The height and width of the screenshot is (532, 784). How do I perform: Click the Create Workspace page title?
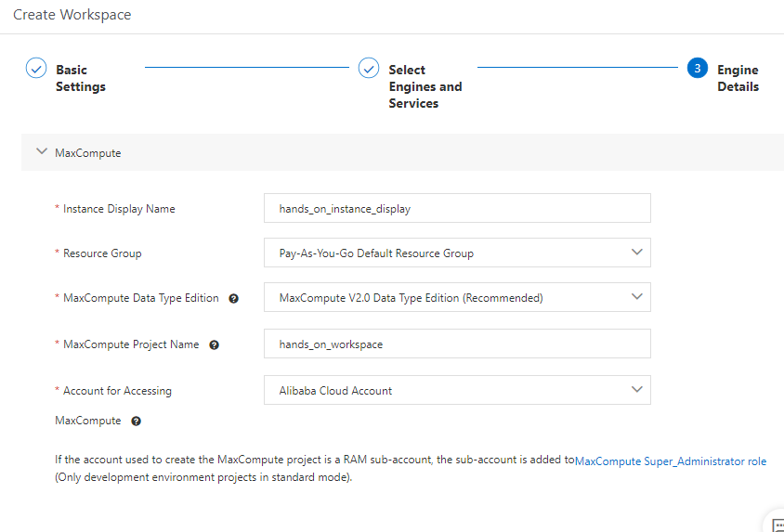coord(72,15)
